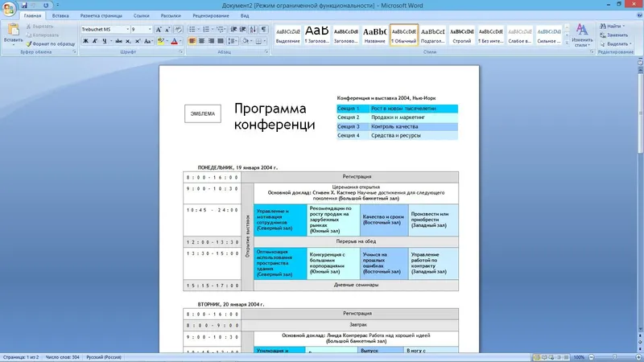Expand the styles gallery with More arrow
This screenshot has width=644, height=362.
click(x=567, y=43)
